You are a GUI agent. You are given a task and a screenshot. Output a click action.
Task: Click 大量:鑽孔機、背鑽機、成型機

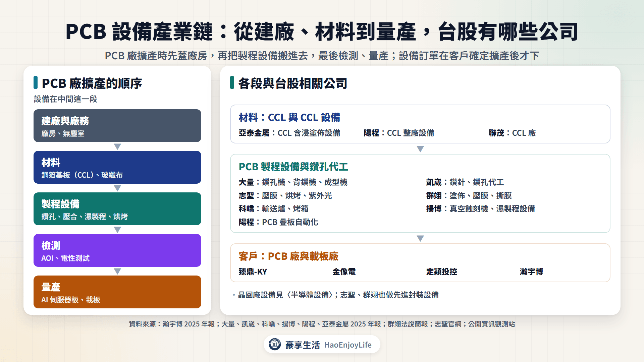pos(293,182)
